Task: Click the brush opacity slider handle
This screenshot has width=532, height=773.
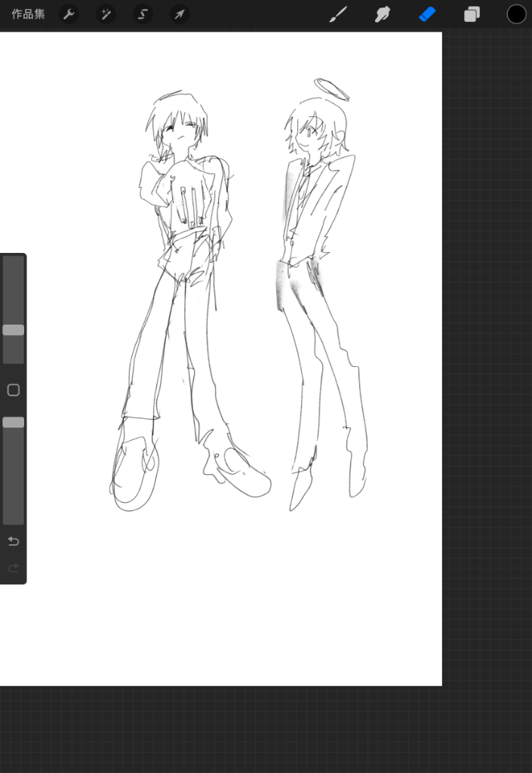Action: coord(14,423)
